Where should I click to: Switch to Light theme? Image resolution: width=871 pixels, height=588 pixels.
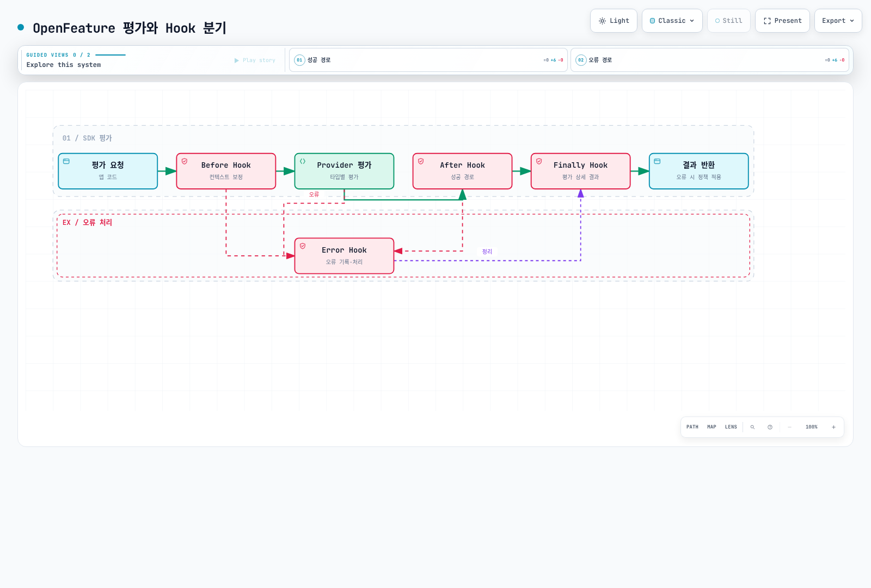click(614, 21)
